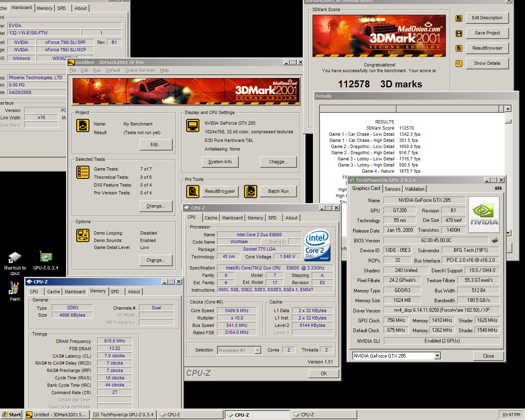
Task: Open the File menu in 3DMark2001
Action: (x=73, y=70)
